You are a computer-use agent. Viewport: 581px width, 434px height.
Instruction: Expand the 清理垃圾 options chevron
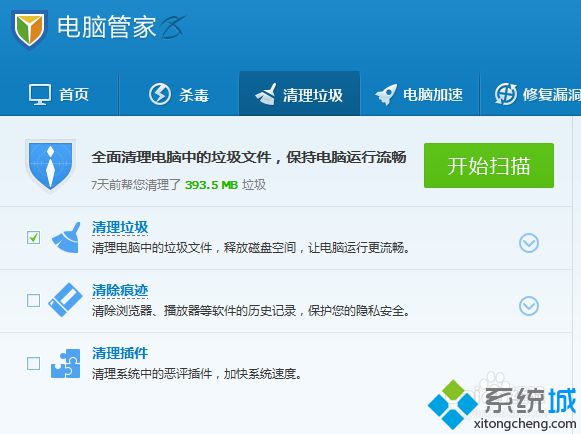[529, 243]
